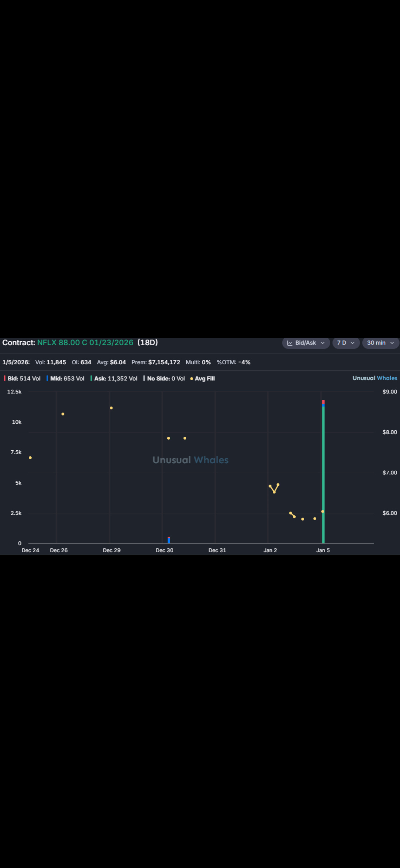This screenshot has width=400, height=868.
Task: Click the Prem $7,154,172 statistic
Action: point(155,362)
